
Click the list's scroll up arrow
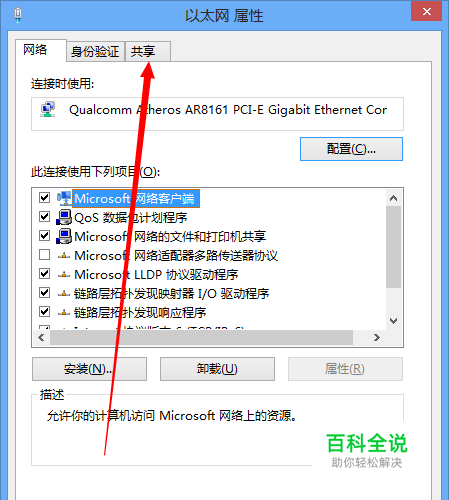pyautogui.click(x=394, y=198)
